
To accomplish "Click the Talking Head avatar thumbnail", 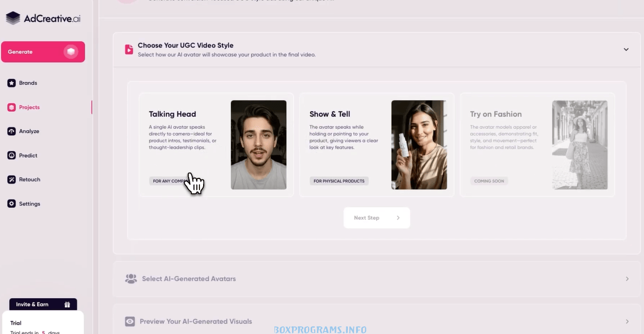I will (x=258, y=145).
